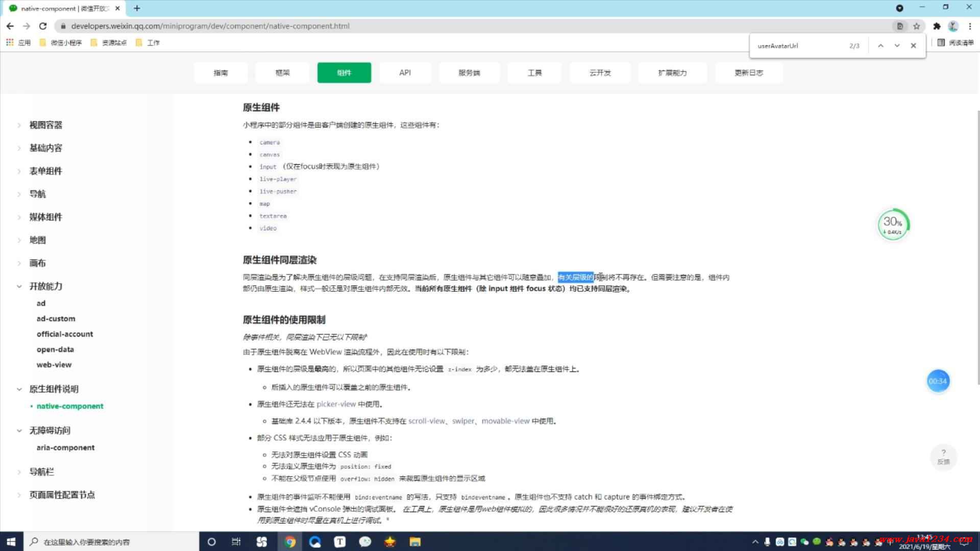980x551 pixels.
Task: Click the Windows taskbar search box
Action: point(111,542)
